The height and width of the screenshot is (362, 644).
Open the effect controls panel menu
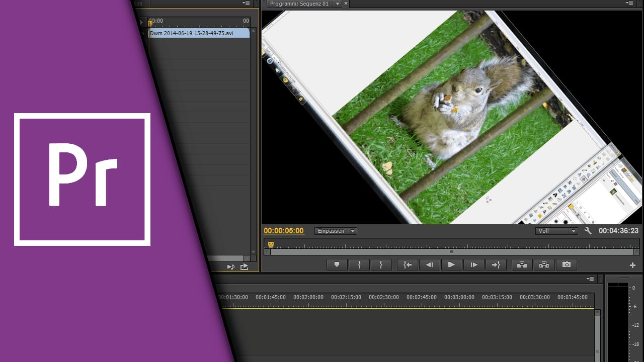pos(246,4)
